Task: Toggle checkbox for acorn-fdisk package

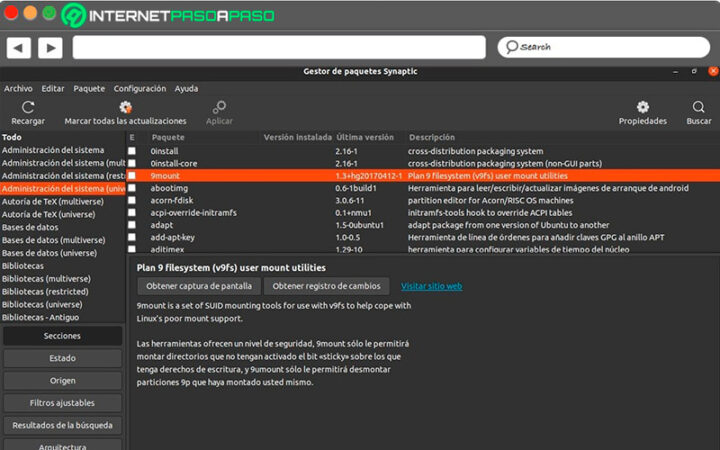Action: (132, 200)
